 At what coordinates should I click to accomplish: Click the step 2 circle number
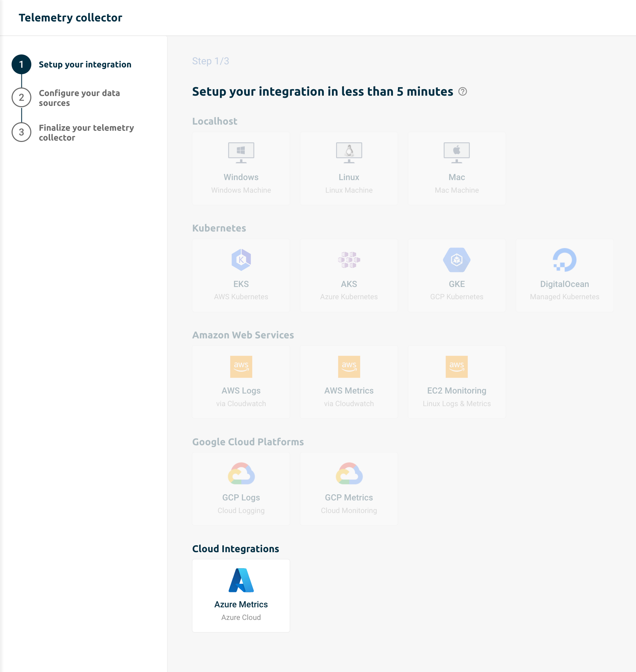pos(21,97)
